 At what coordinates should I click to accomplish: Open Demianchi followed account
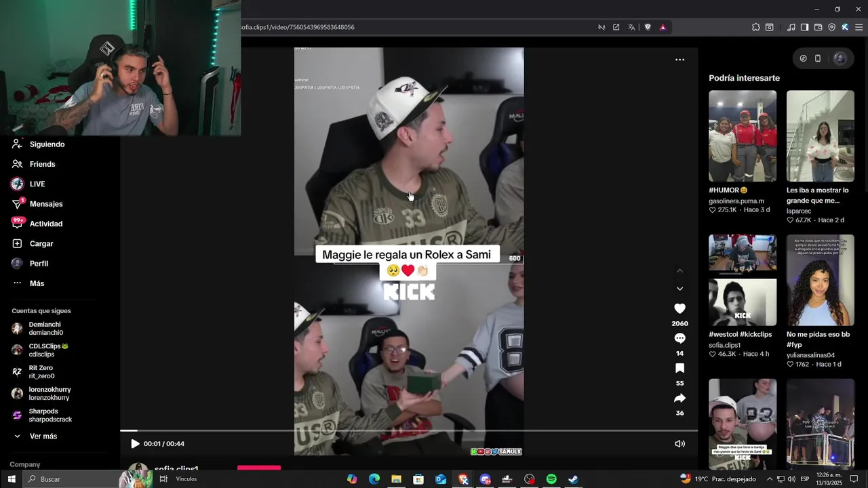(x=45, y=329)
